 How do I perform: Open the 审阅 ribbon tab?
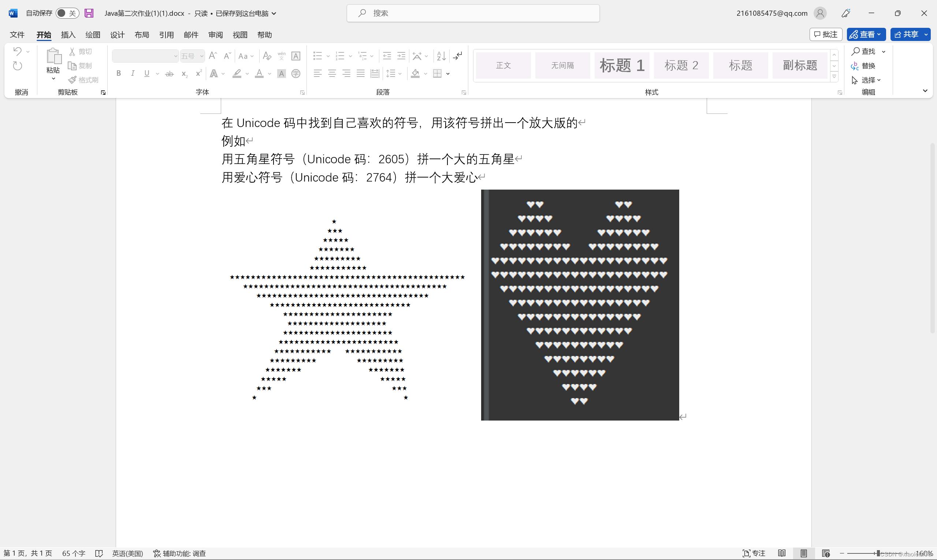click(x=215, y=34)
